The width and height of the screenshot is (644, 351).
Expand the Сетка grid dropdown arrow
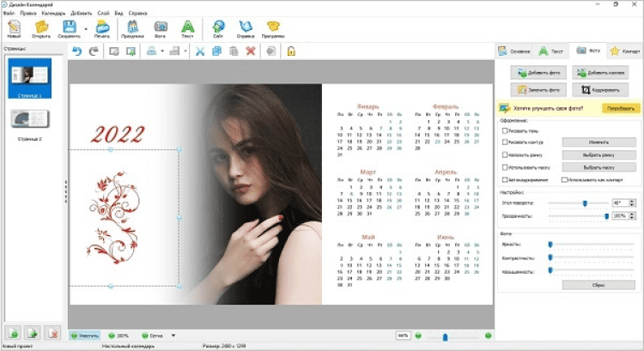pyautogui.click(x=173, y=336)
